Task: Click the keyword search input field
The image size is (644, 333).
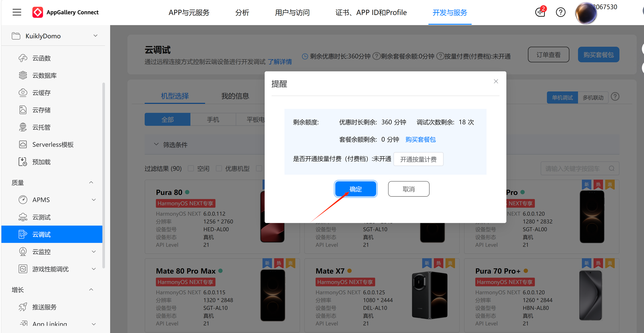Action: click(x=573, y=169)
